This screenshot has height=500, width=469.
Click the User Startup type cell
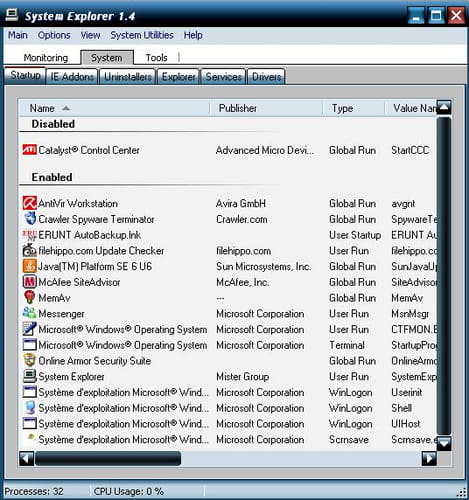pos(355,235)
